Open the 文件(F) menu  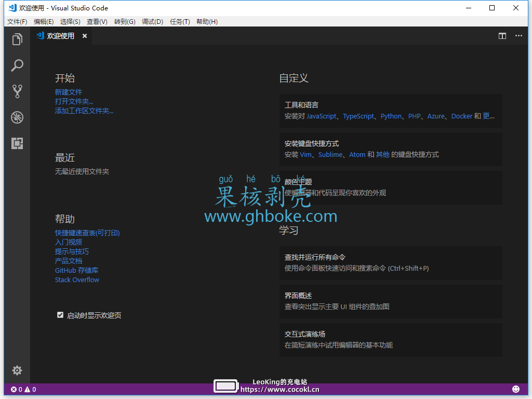click(17, 22)
